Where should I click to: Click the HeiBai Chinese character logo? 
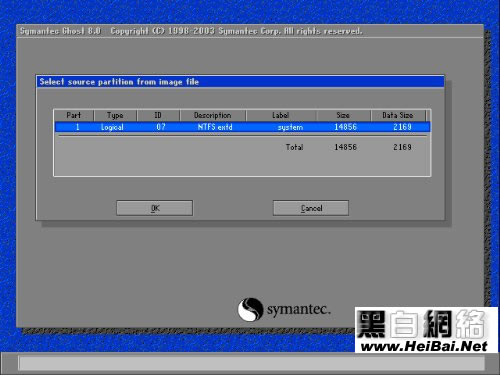[421, 324]
